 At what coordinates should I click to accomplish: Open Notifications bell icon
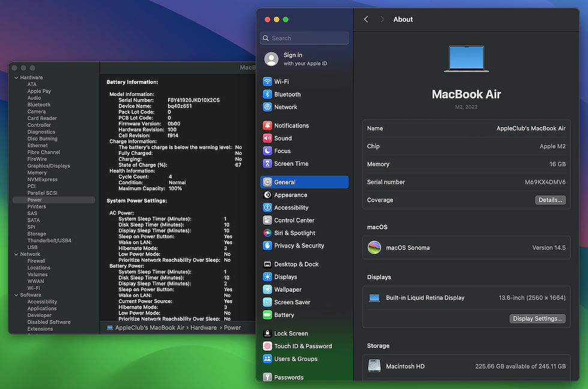[267, 125]
